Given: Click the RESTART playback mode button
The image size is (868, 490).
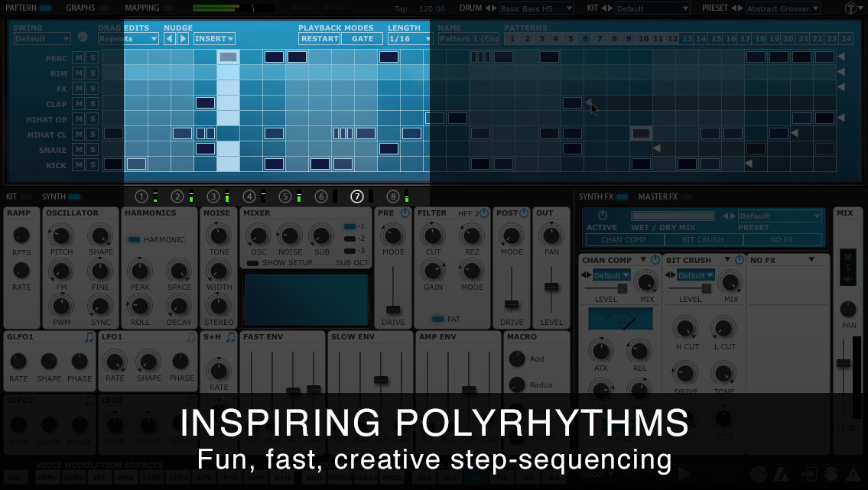Looking at the screenshot, I should (320, 39).
